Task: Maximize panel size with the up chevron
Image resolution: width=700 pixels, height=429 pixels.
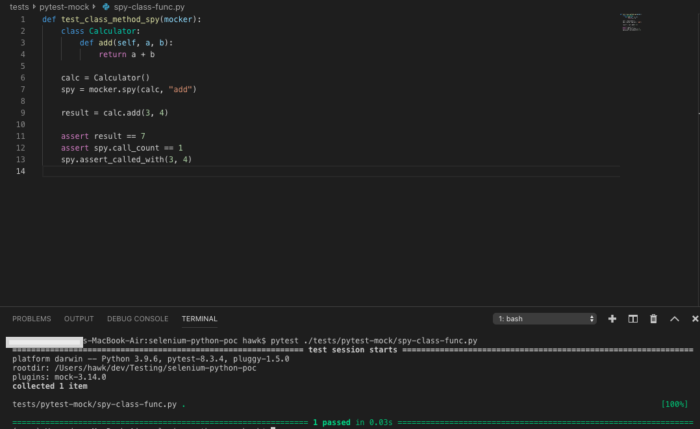Action: (674, 319)
